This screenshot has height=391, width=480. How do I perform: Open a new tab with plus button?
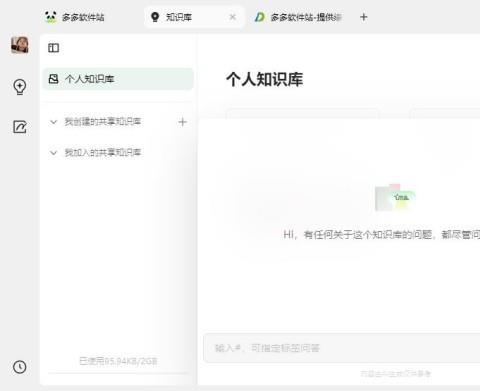tap(364, 17)
